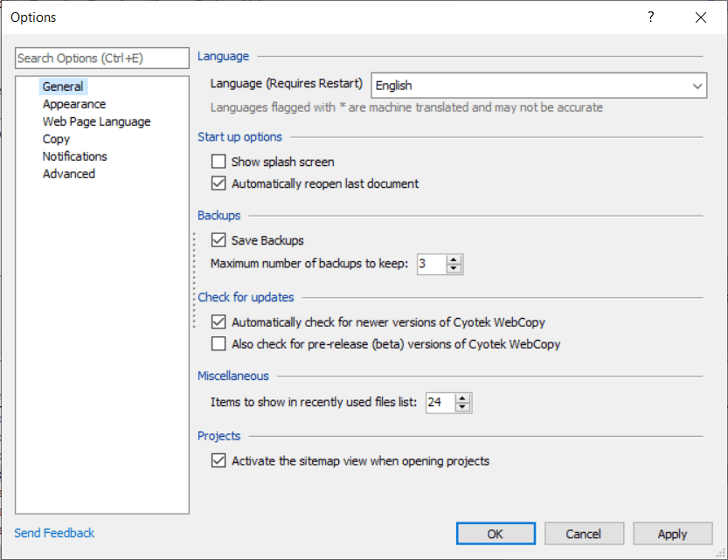Viewport: 728px width, 560px height.
Task: Open Web Page Language settings
Action: click(x=96, y=121)
